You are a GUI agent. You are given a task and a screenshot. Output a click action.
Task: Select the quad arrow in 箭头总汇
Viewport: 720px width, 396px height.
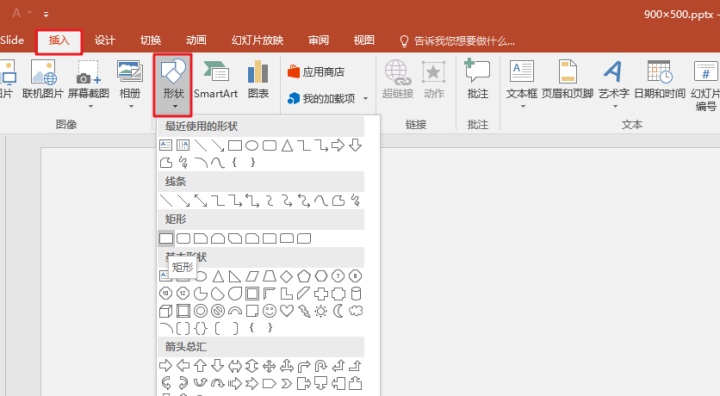point(269,366)
